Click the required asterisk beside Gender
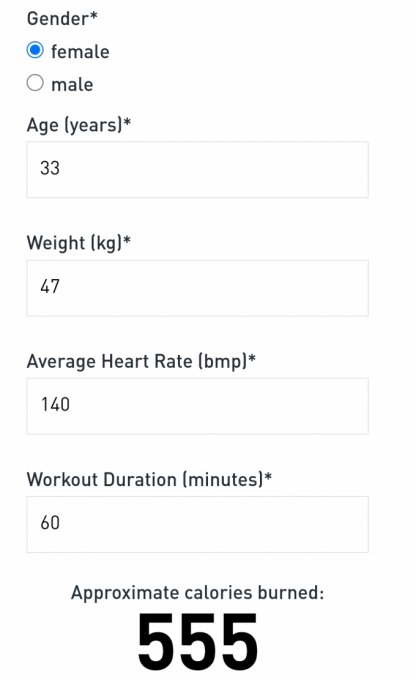Image resolution: width=416 pixels, height=680 pixels. [94, 16]
